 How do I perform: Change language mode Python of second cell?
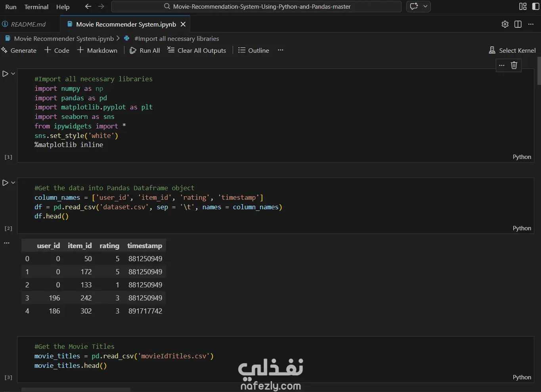[x=522, y=228]
